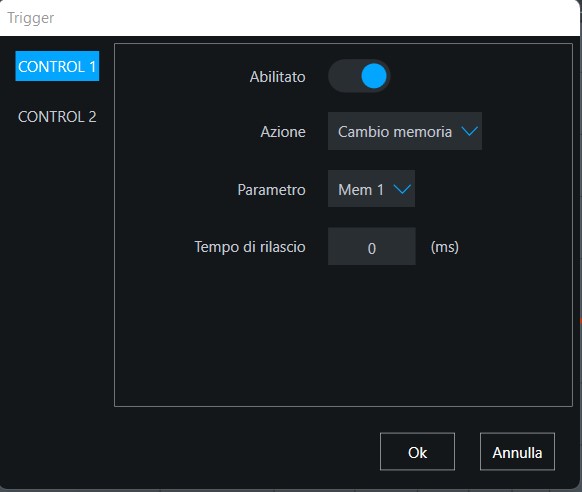582x492 pixels.
Task: Disable the Abilitato toggle switch
Action: [x=359, y=76]
